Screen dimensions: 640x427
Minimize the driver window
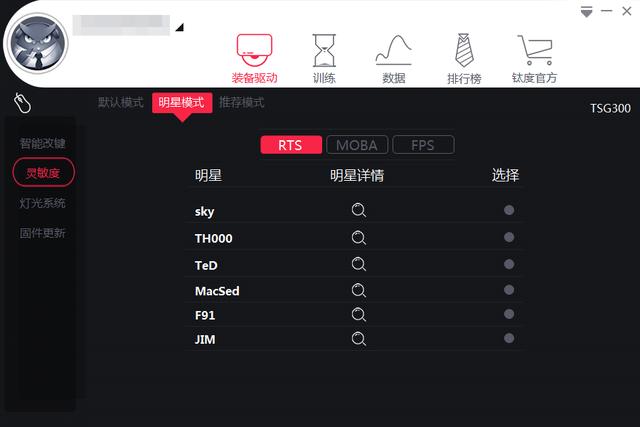point(607,11)
